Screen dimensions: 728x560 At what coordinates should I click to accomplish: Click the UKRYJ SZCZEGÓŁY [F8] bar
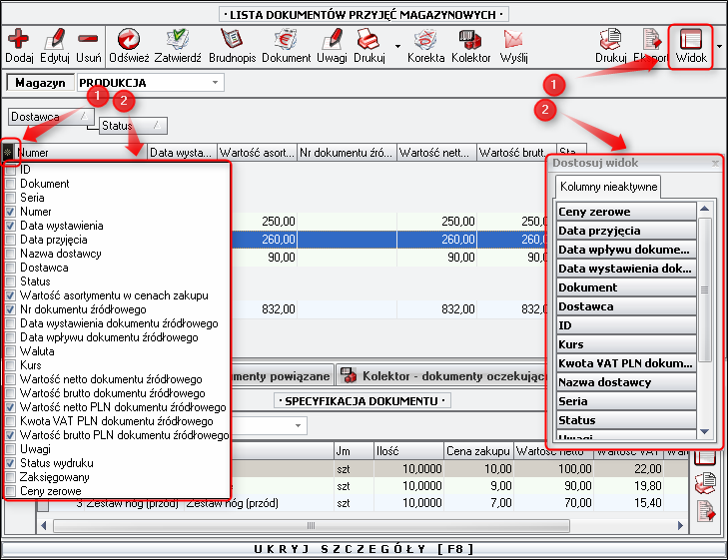pos(364,549)
